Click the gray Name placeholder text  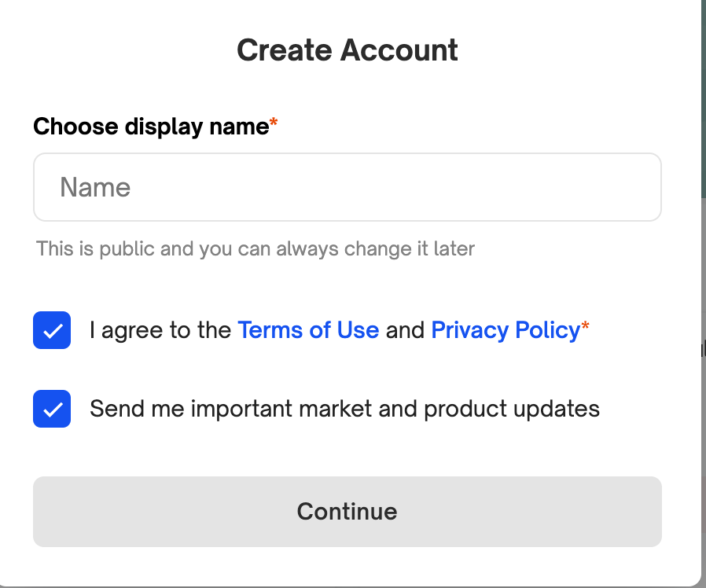[x=95, y=187]
